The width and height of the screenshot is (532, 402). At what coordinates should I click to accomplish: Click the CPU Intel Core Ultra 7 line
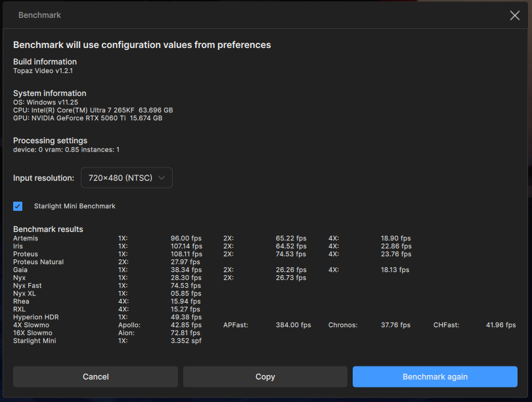[93, 110]
